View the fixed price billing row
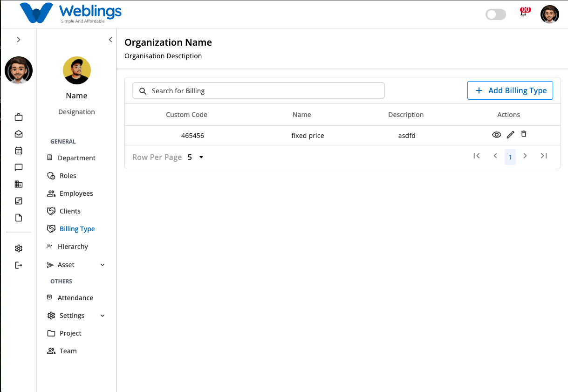This screenshot has height=392, width=568. [x=497, y=135]
